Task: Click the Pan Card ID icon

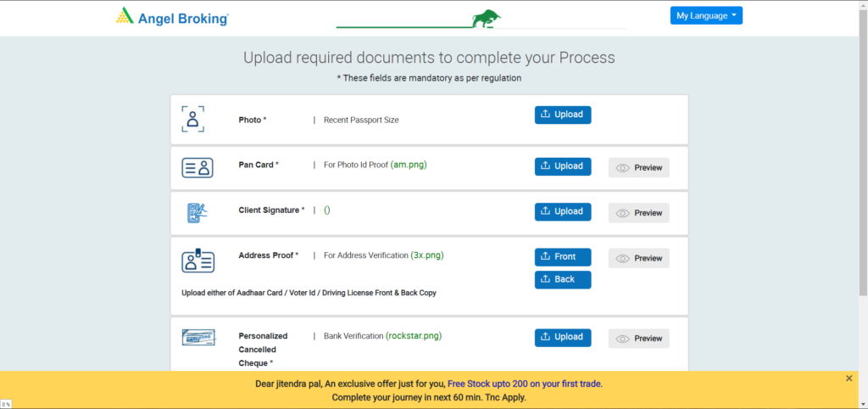Action: tap(198, 166)
